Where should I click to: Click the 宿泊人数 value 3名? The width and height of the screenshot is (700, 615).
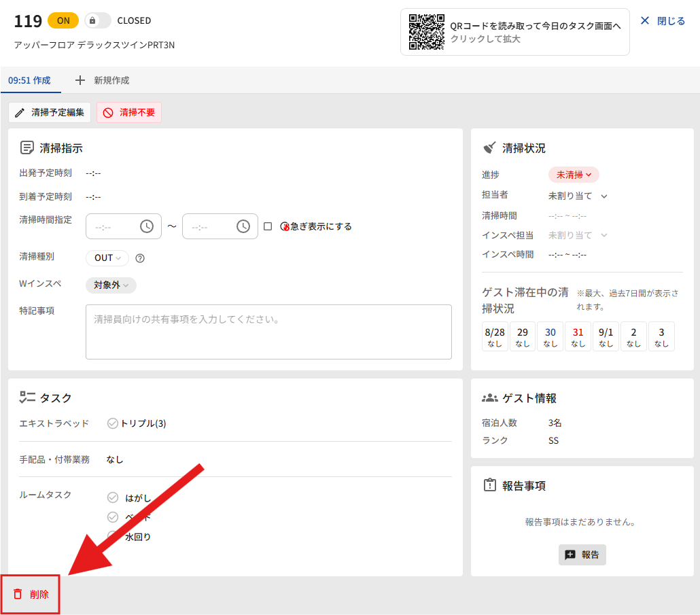(555, 423)
